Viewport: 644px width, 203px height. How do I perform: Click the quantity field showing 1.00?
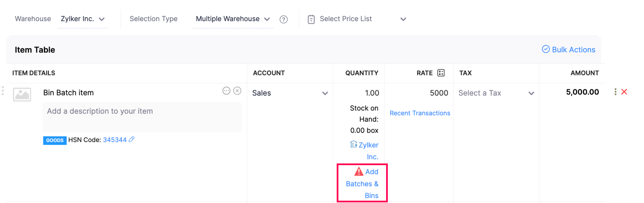click(359, 93)
